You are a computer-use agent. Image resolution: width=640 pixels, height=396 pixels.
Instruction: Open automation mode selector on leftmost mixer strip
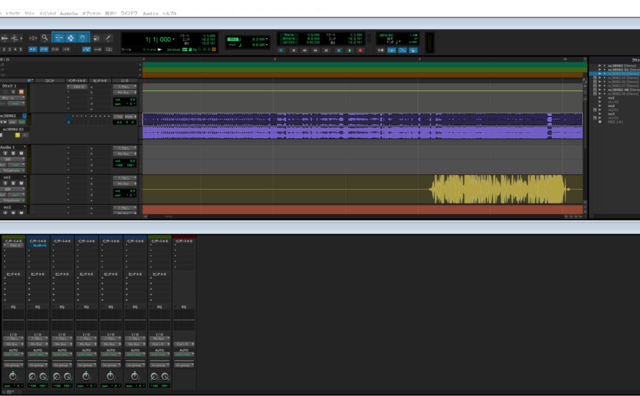[13, 354]
